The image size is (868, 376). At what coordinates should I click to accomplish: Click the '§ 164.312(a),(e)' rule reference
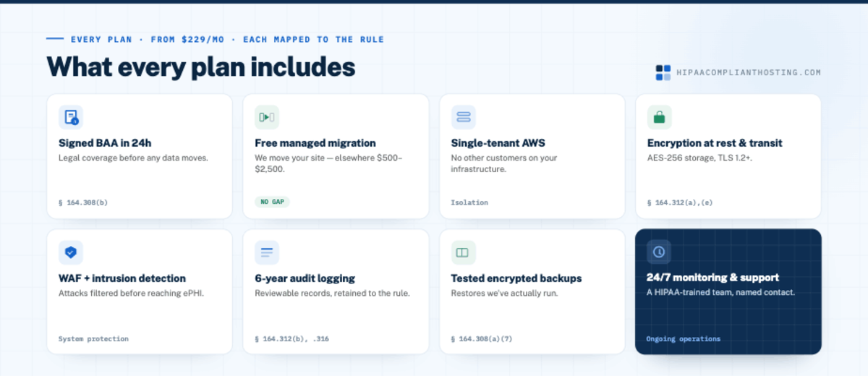pos(680,202)
